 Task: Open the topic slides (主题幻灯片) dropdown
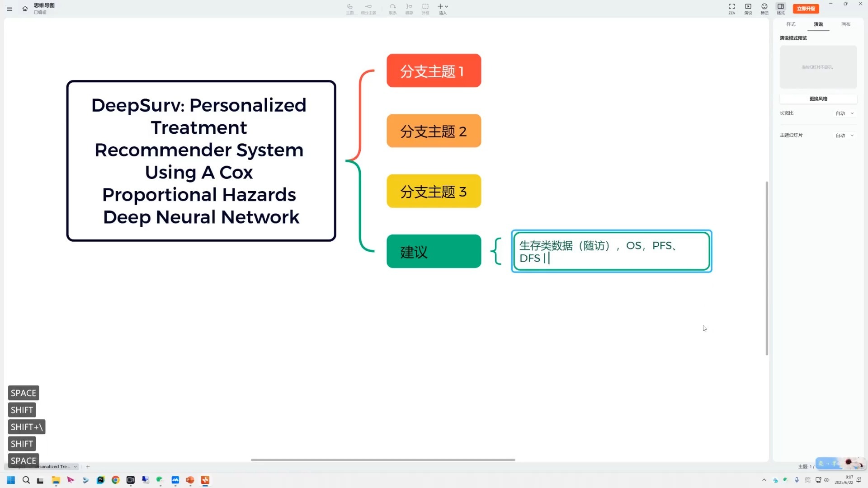pyautogui.click(x=844, y=136)
